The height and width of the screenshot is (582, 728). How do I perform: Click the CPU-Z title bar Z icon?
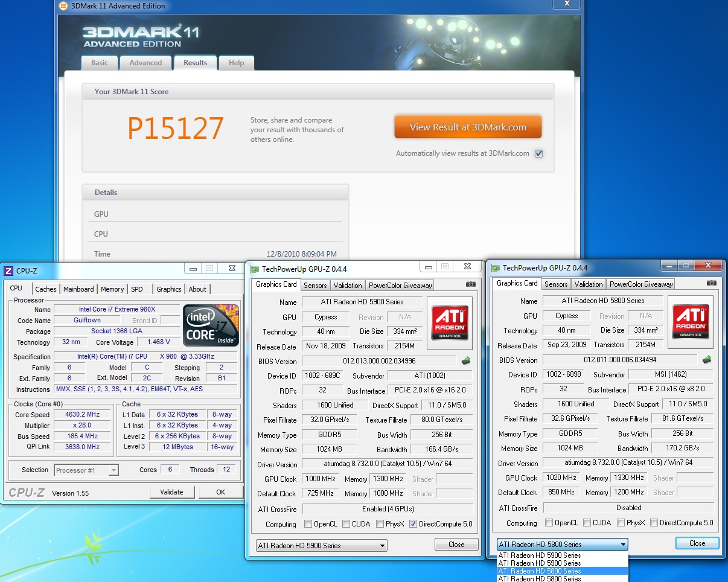pyautogui.click(x=8, y=270)
